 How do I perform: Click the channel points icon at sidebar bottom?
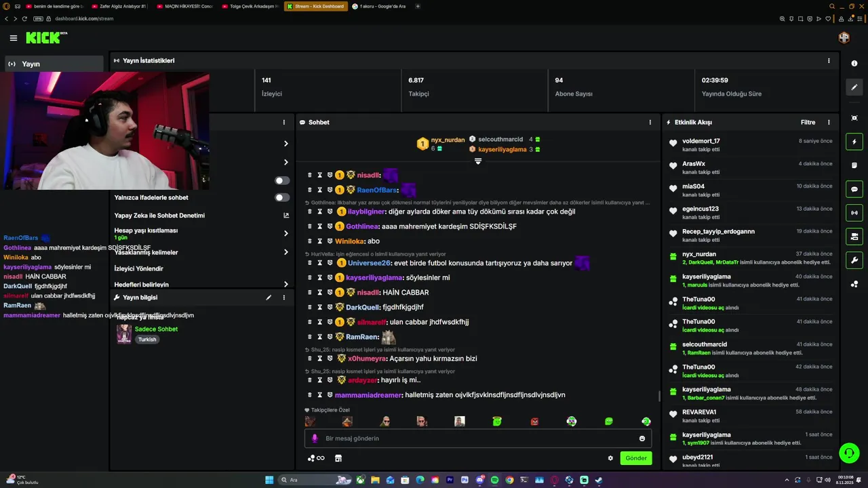click(x=854, y=284)
